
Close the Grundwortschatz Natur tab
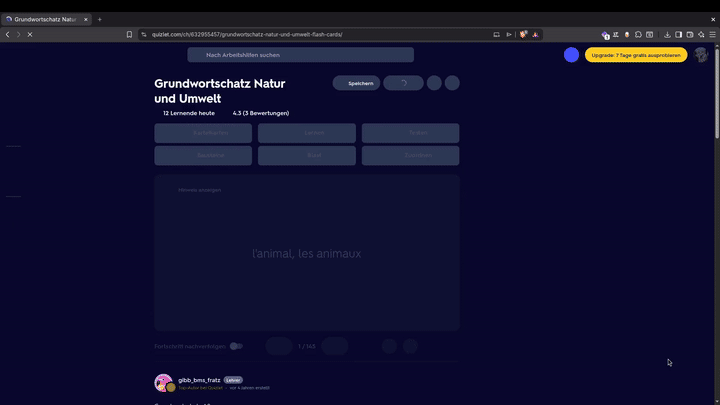(x=85, y=19)
